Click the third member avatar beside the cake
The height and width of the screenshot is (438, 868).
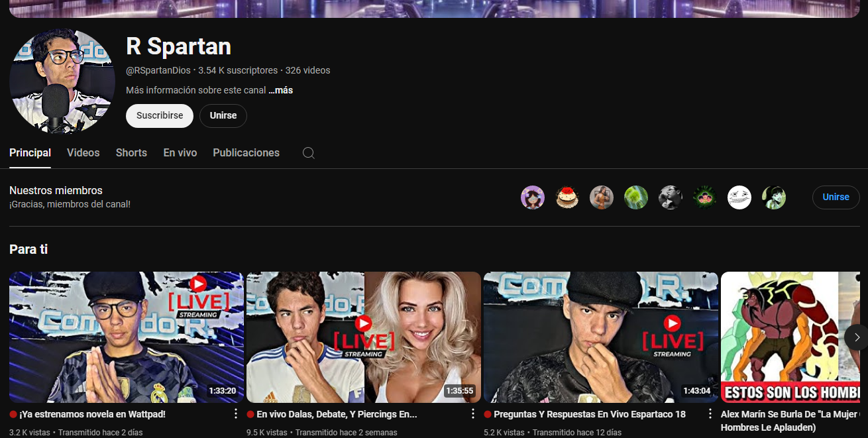(602, 197)
